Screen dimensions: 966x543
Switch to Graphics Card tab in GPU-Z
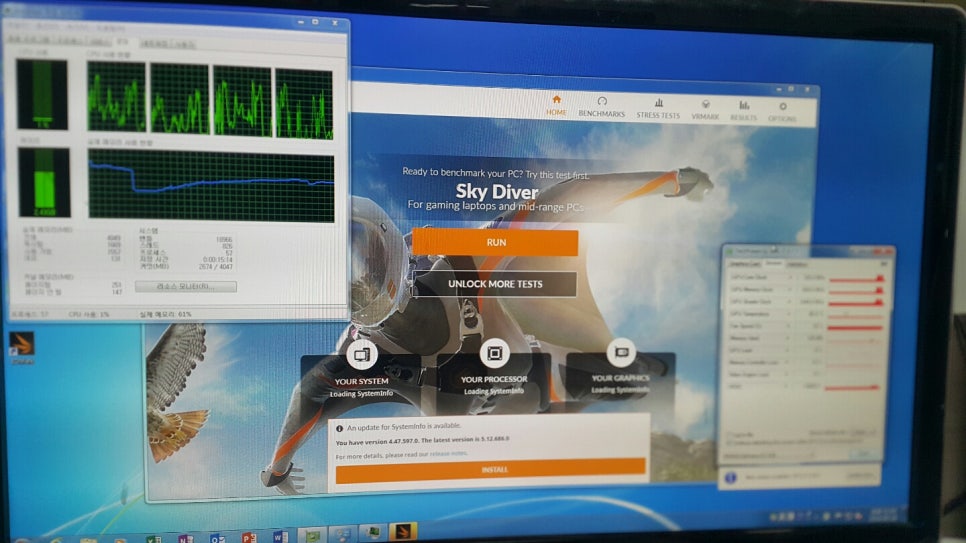click(x=745, y=264)
